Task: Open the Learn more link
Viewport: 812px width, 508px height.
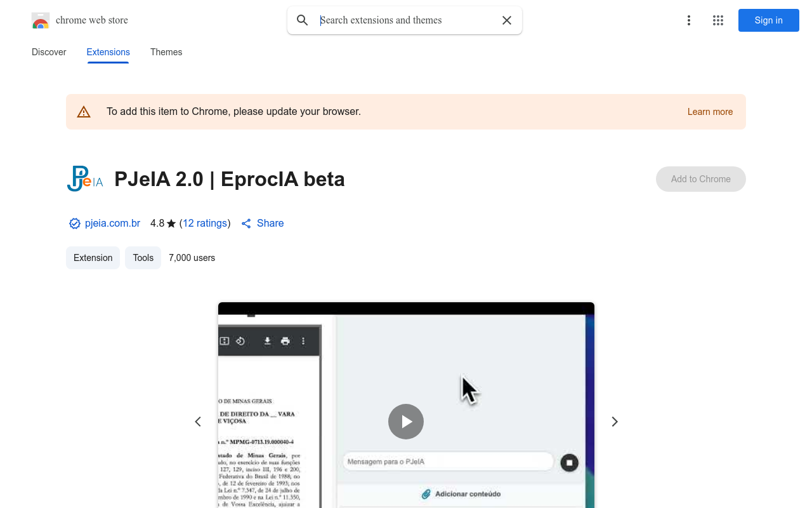Action: coord(710,112)
